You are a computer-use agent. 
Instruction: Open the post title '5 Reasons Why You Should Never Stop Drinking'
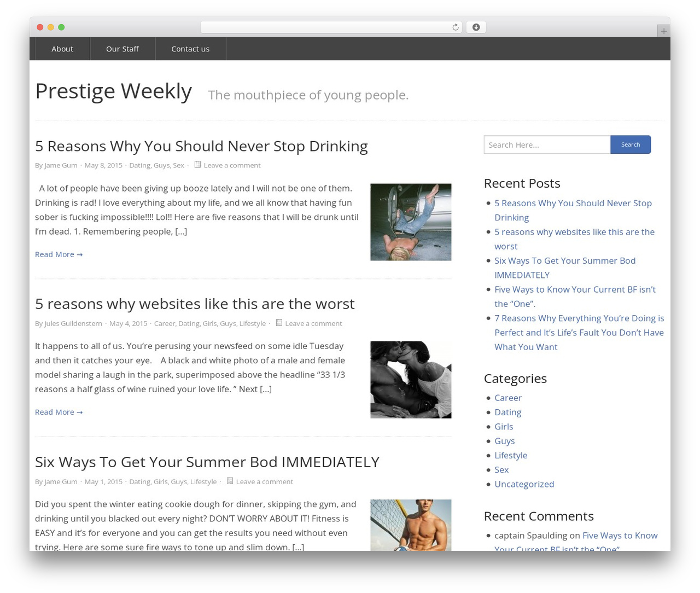(201, 146)
